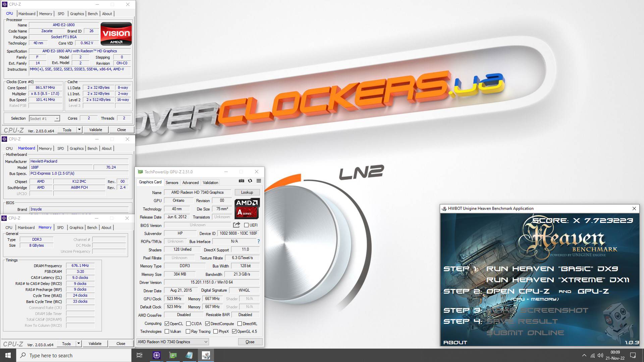Image resolution: width=644 pixels, height=362 pixels.
Task: Click ABOUT in HWBOT Heaven window
Action: [x=455, y=343]
